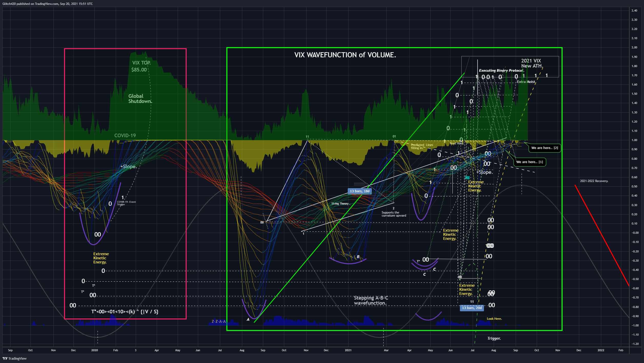Click the letter 'A' wave label at bottom
This screenshot has height=363, width=644.
[x=248, y=319]
